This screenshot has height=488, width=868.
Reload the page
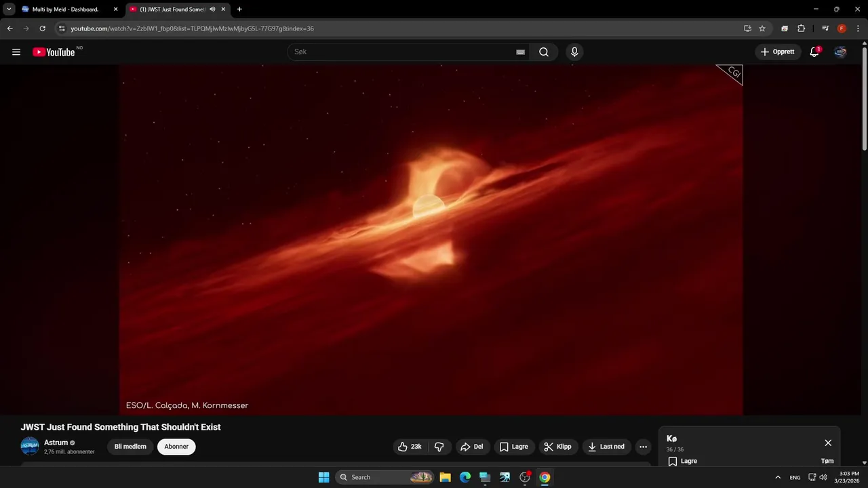(42, 28)
